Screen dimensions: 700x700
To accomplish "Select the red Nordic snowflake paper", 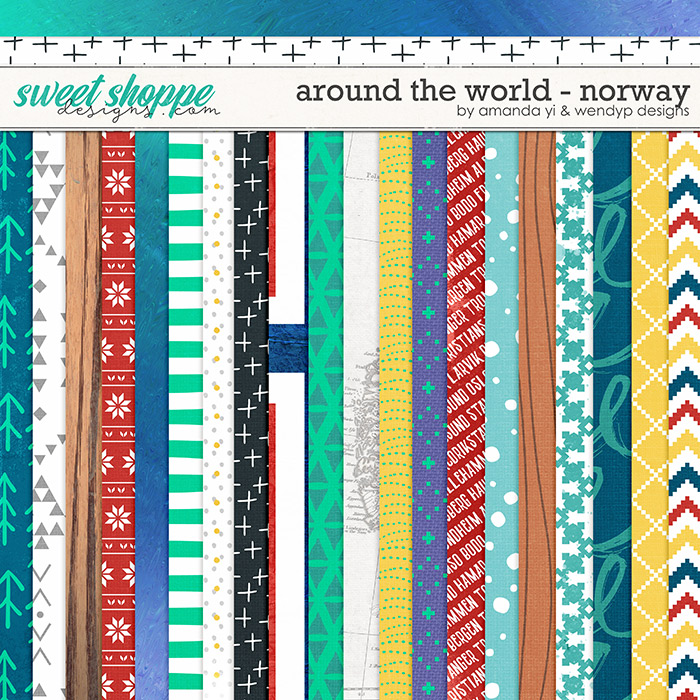I will [118, 416].
